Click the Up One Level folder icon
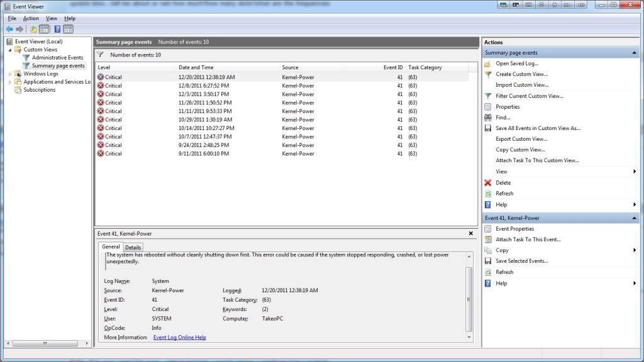644x362 pixels. click(x=33, y=29)
